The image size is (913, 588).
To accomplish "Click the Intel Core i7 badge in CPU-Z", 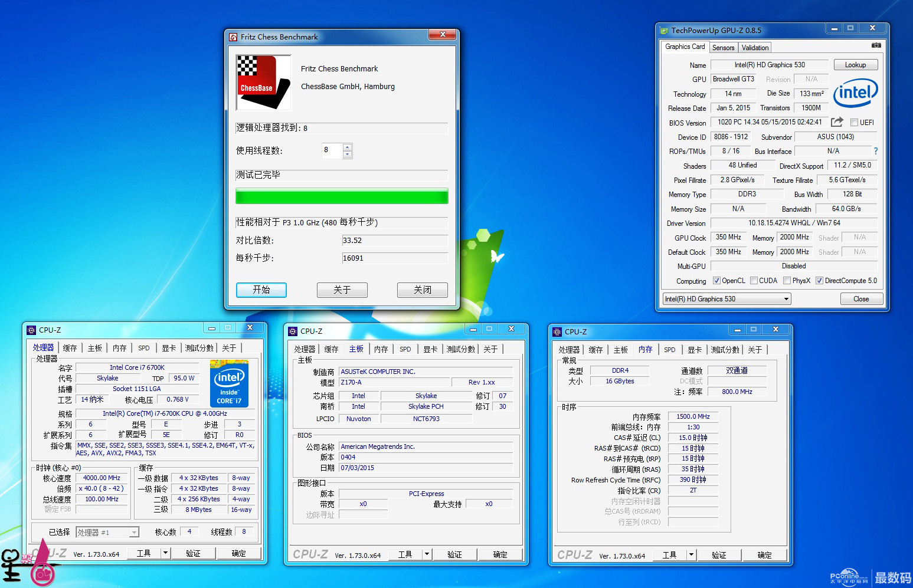I will click(229, 383).
